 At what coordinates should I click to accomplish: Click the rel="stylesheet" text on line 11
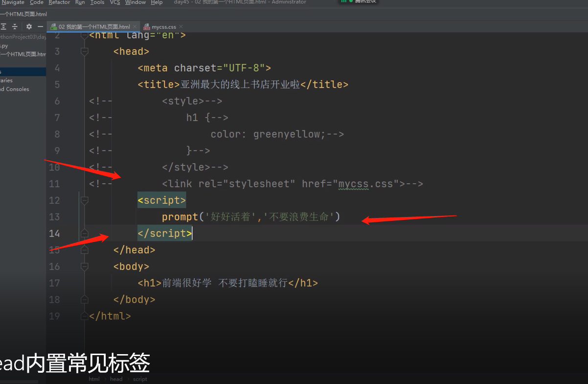coord(247,184)
